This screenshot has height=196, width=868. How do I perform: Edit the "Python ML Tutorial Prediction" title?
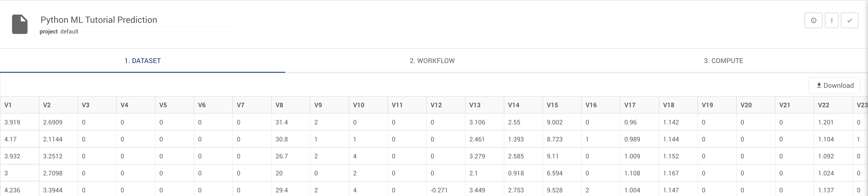[x=99, y=20]
